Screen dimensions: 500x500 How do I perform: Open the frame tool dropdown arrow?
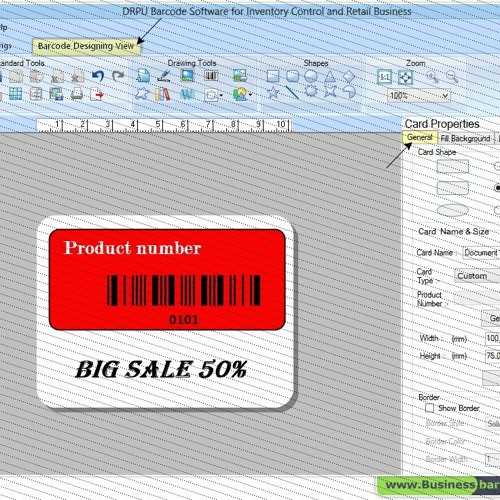click(x=221, y=96)
